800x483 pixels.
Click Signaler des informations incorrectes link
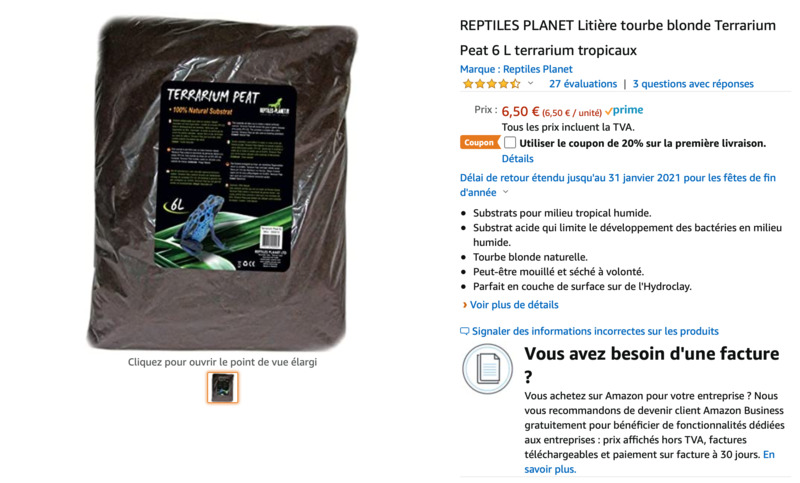point(595,331)
